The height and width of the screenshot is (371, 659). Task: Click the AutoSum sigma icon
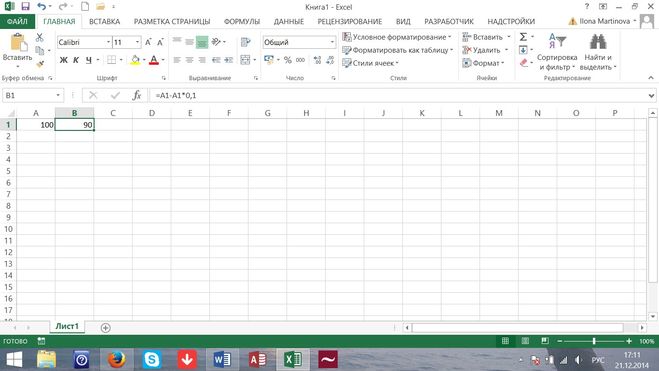(x=523, y=37)
